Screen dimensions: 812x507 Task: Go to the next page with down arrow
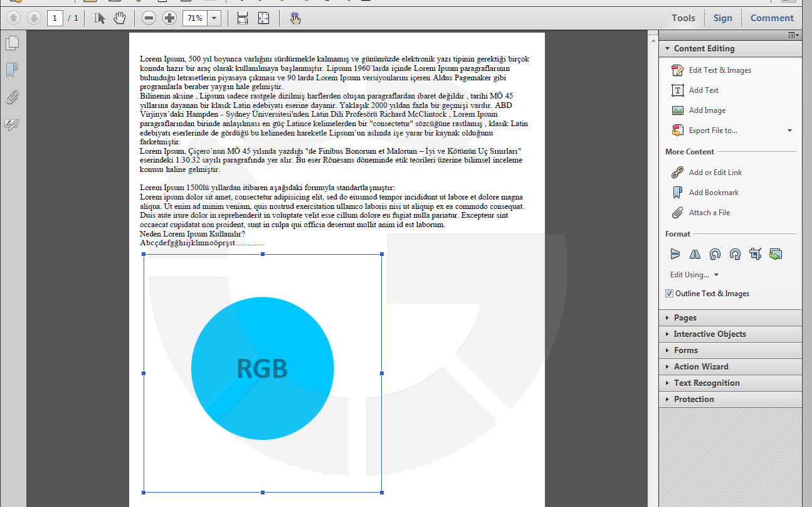(x=34, y=18)
